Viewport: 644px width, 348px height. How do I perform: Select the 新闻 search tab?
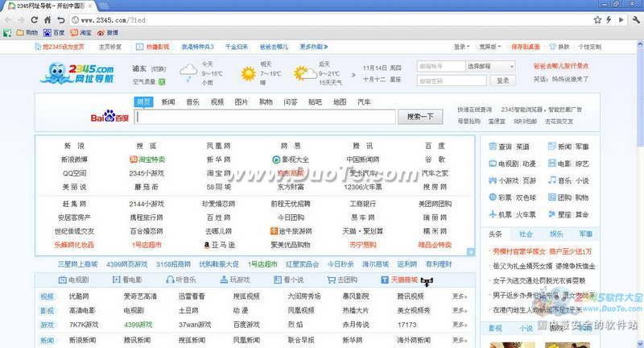pyautogui.click(x=168, y=101)
